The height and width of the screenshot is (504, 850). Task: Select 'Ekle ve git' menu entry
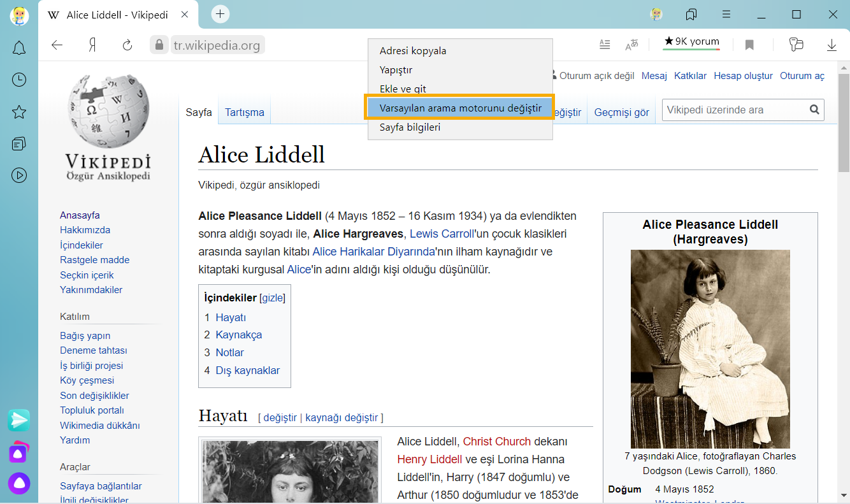coord(460,89)
